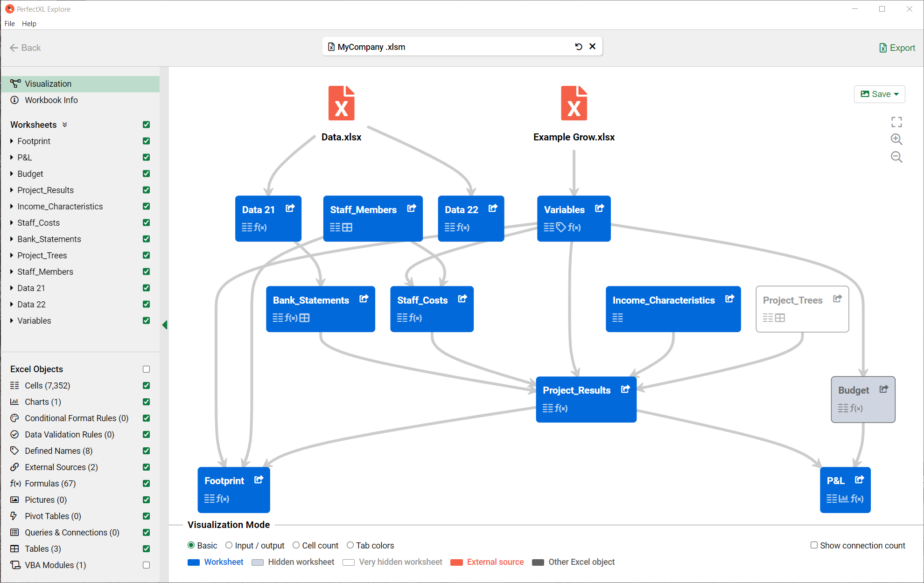Screen dimensions: 924x583
Task: Enable Show connection count
Action: (x=858, y=545)
